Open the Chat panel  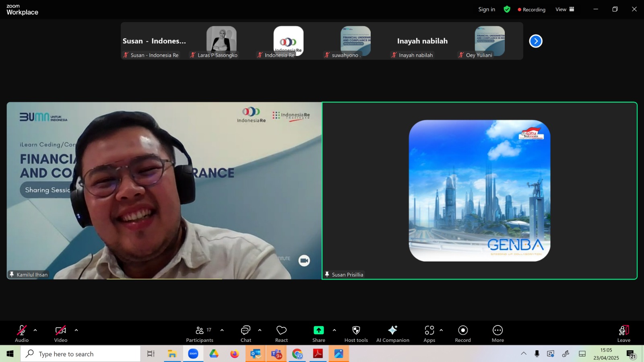246,334
